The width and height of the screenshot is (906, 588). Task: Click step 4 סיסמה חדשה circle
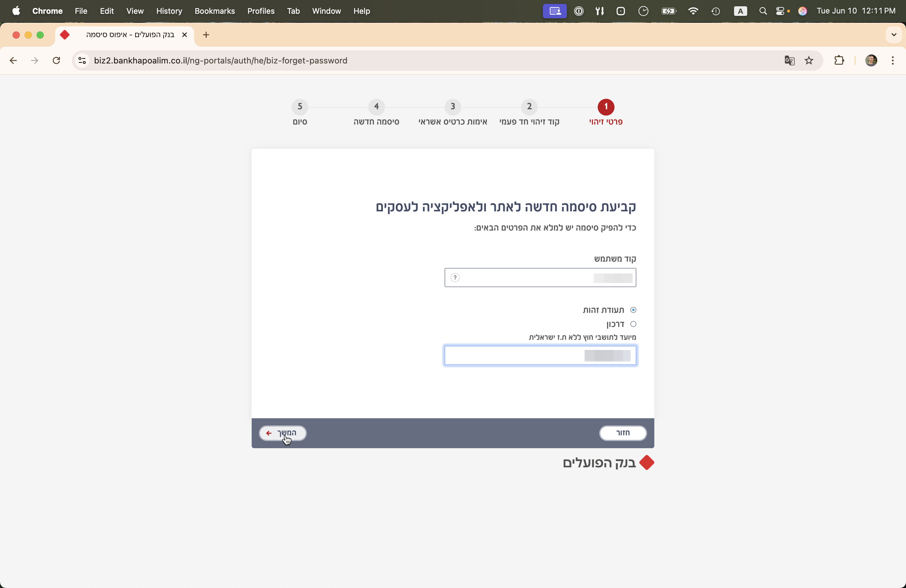click(x=377, y=107)
